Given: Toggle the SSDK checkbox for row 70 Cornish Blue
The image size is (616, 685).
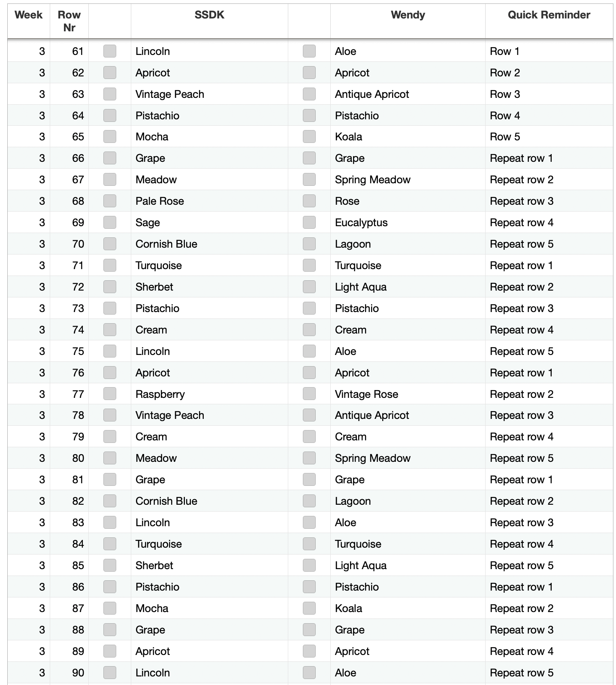Looking at the screenshot, I should [110, 244].
